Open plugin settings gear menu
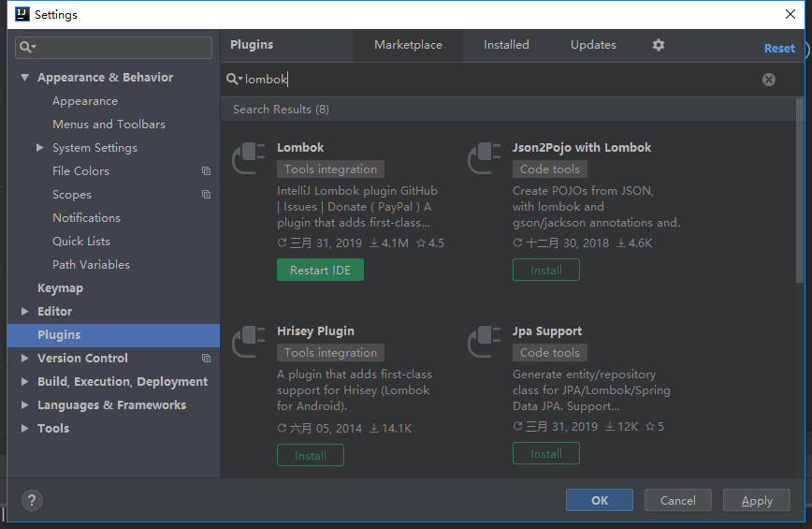 click(659, 45)
